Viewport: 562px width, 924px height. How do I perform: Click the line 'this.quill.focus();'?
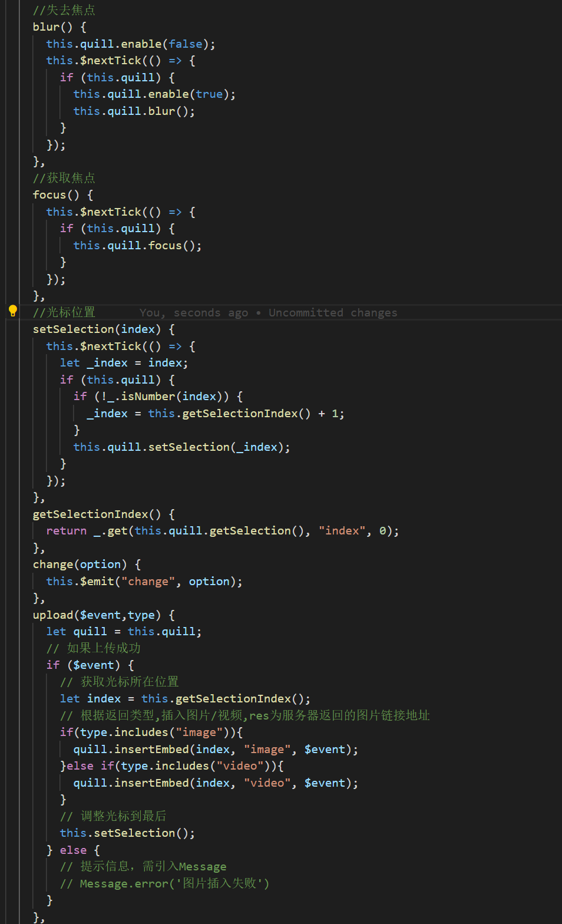137,246
